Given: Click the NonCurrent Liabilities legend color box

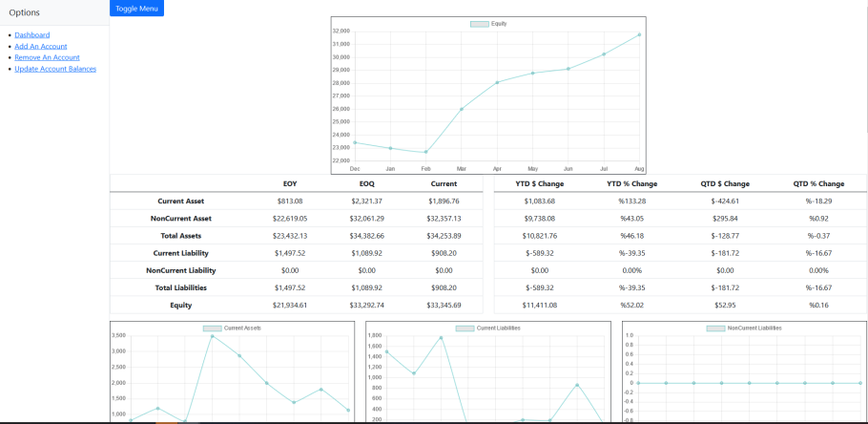Looking at the screenshot, I should [715, 328].
